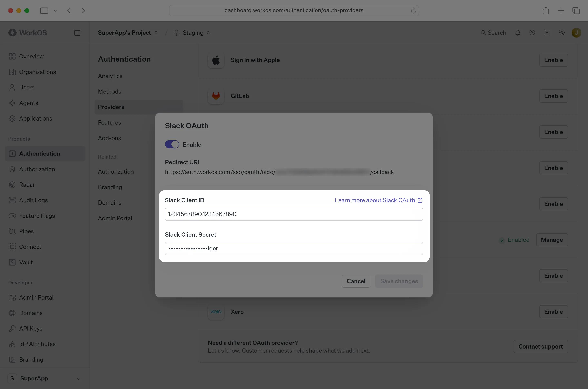
Task: Open Users in the sidebar
Action: pos(45,88)
